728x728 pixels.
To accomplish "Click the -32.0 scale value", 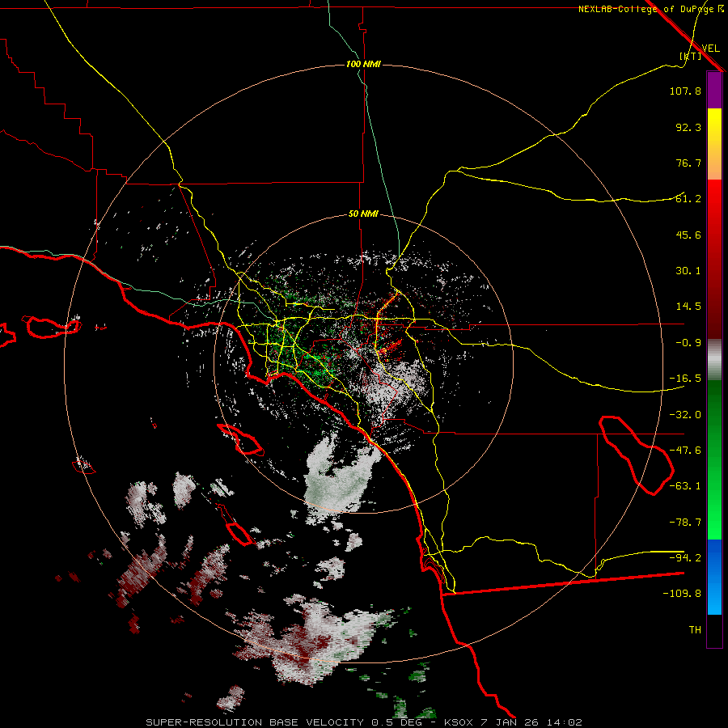I will point(685,415).
